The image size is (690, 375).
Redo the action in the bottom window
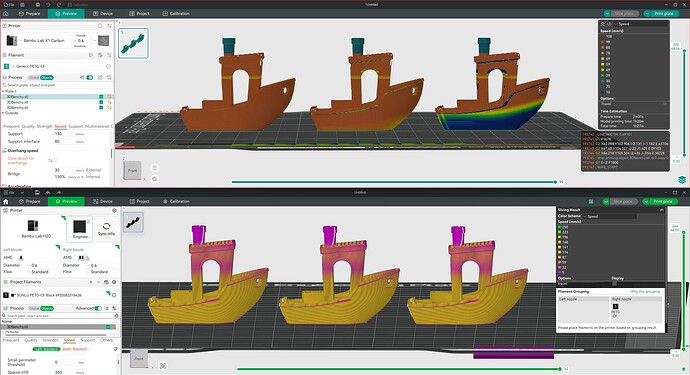(59, 192)
